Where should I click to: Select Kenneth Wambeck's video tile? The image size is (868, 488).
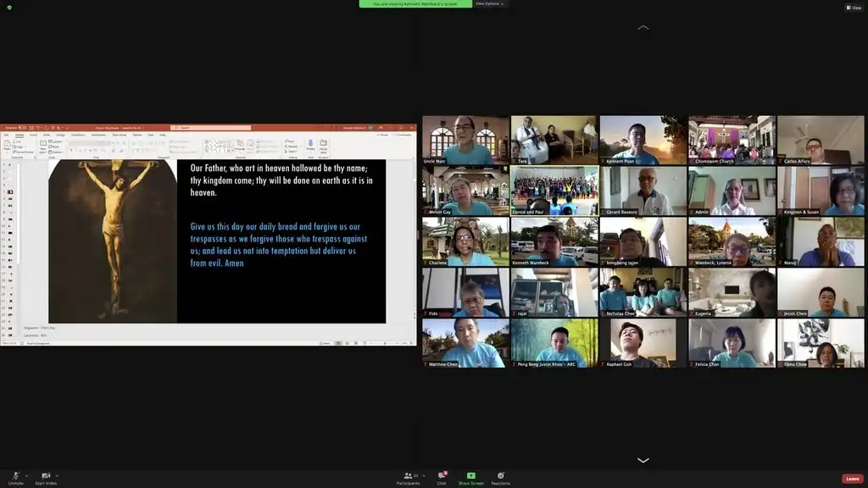(554, 241)
